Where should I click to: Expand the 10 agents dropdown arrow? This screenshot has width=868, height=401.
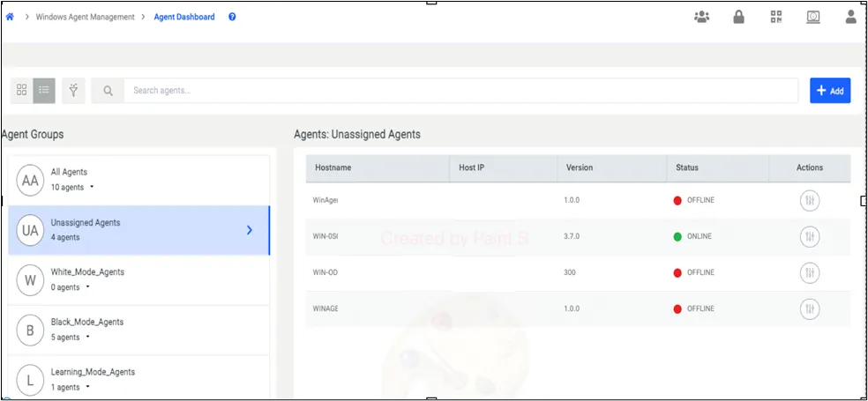(x=92, y=187)
